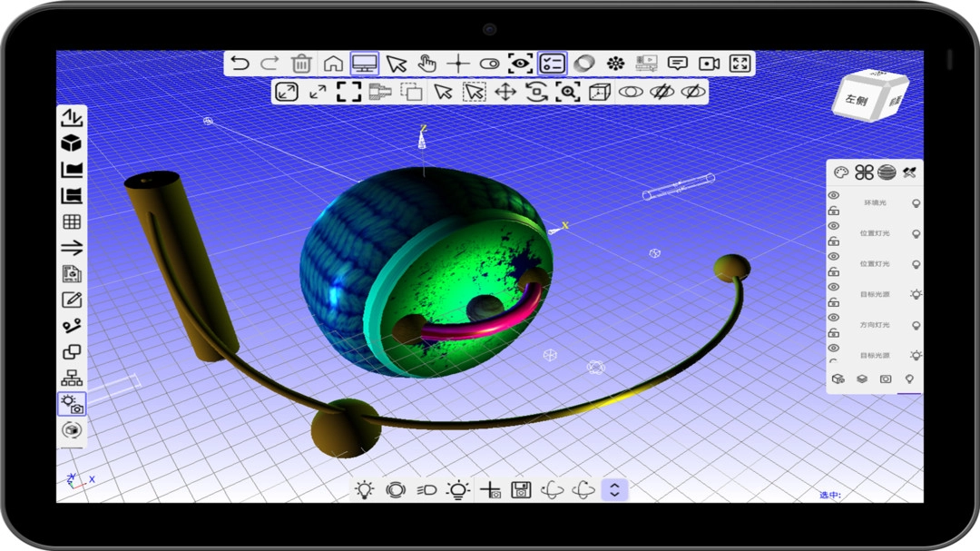Toggle the pill switch in top toolbar
Screen dimensions: 980x551
[489, 64]
